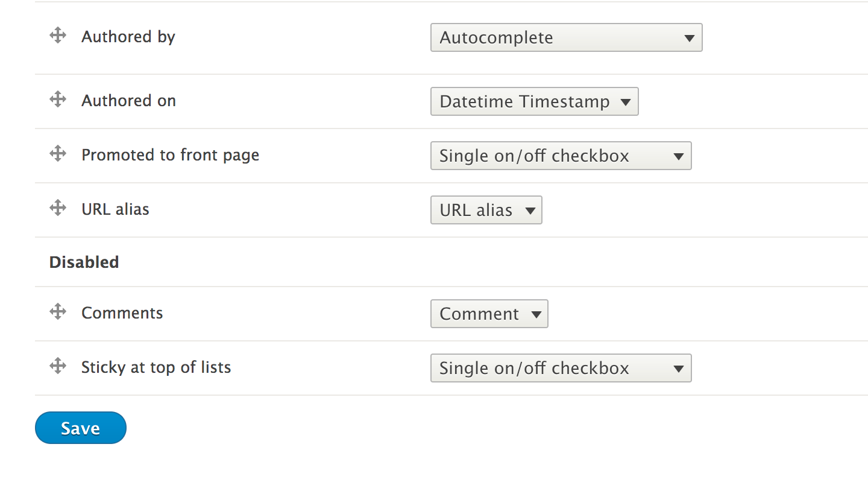Click the URL alias field label text
This screenshot has height=479, width=868.
point(115,209)
